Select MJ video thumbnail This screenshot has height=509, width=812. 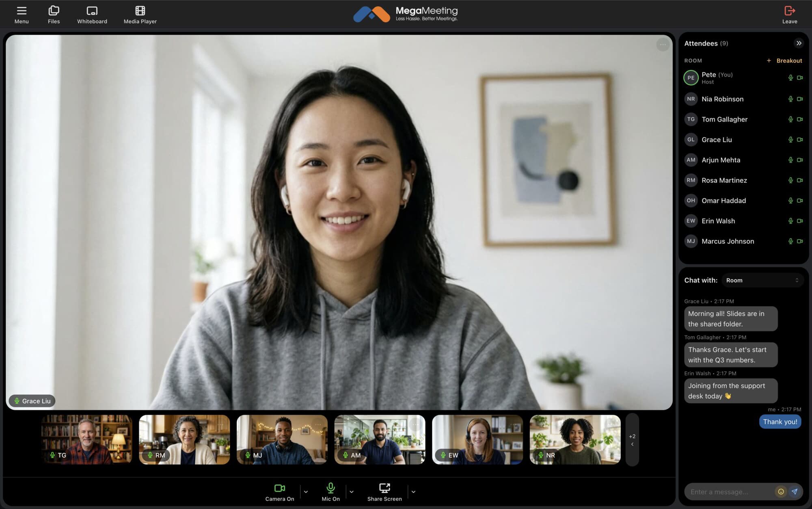click(282, 440)
